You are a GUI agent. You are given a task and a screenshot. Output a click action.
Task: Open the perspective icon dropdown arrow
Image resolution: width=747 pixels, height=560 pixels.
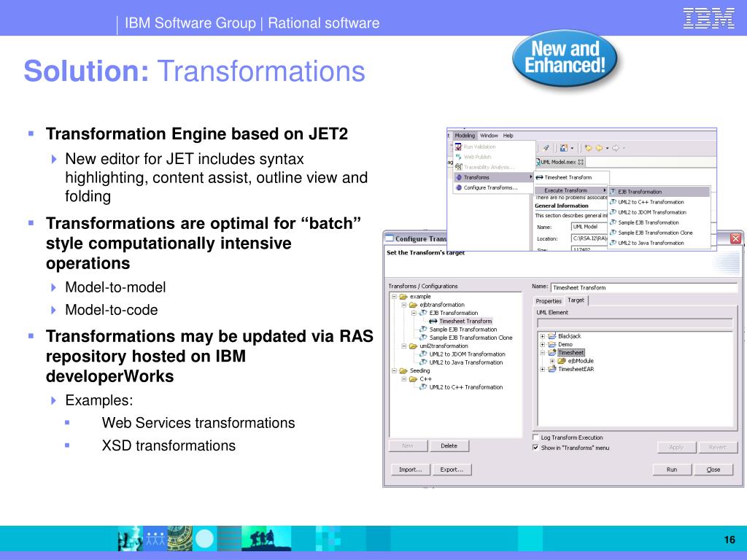[572, 148]
